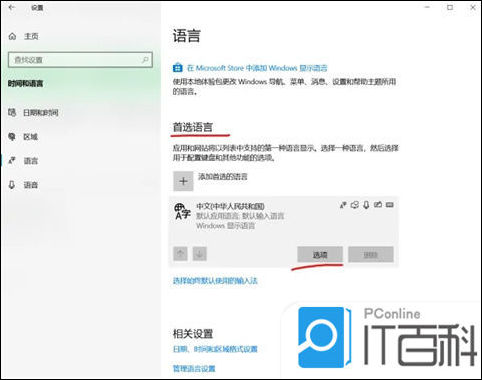Click the 查找设置 search field
This screenshot has width=482, height=380.
[x=80, y=60]
